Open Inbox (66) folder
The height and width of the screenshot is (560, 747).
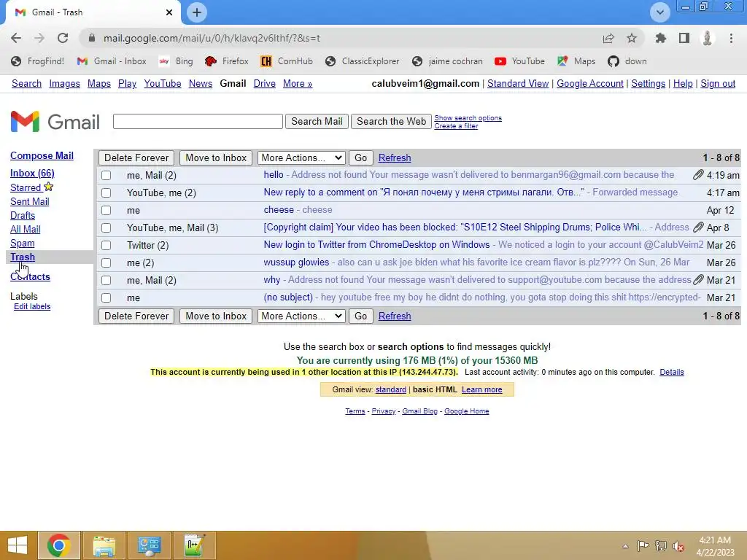[x=32, y=174]
